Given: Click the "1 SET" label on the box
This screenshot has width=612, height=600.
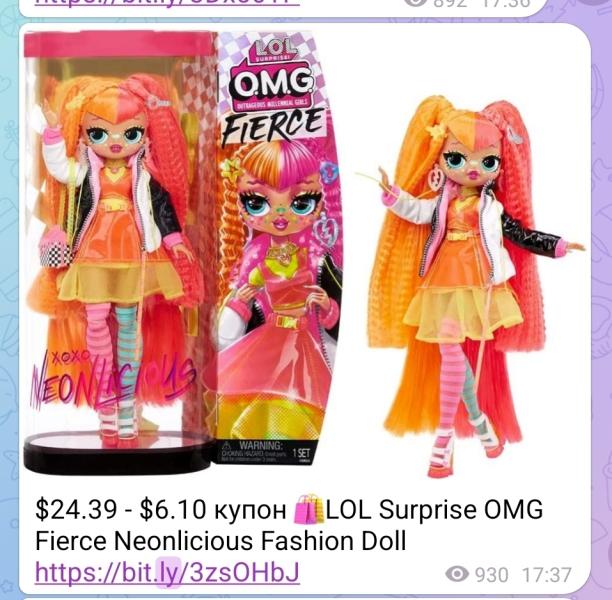Looking at the screenshot, I should [302, 454].
